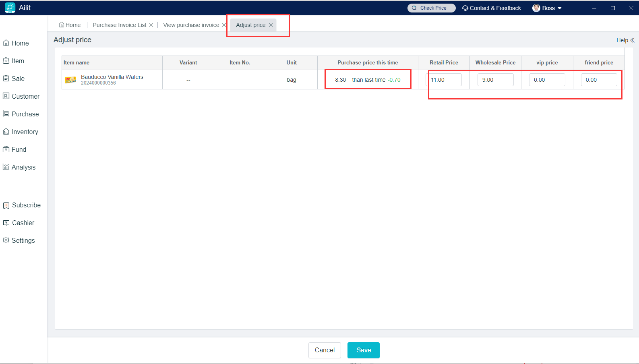
Task: Click the Inventory sidebar icon
Action: pos(6,132)
